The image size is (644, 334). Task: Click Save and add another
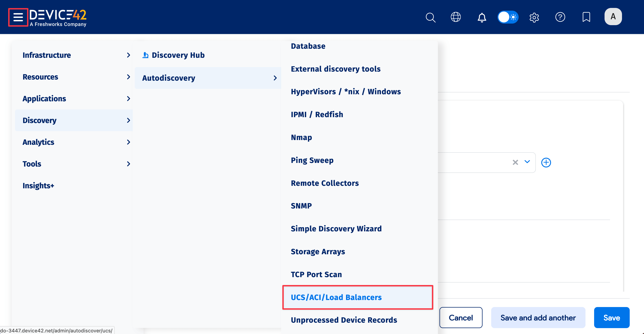pos(538,317)
